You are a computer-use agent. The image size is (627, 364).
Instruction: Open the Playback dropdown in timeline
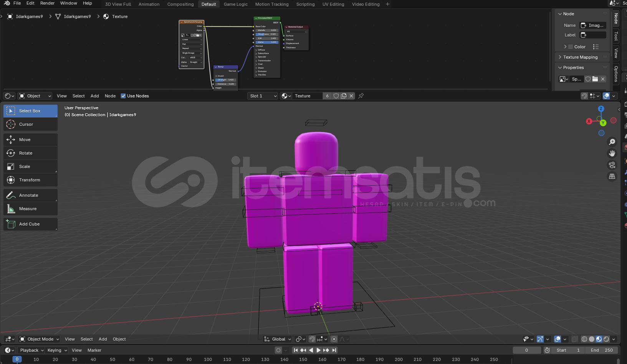click(x=31, y=350)
